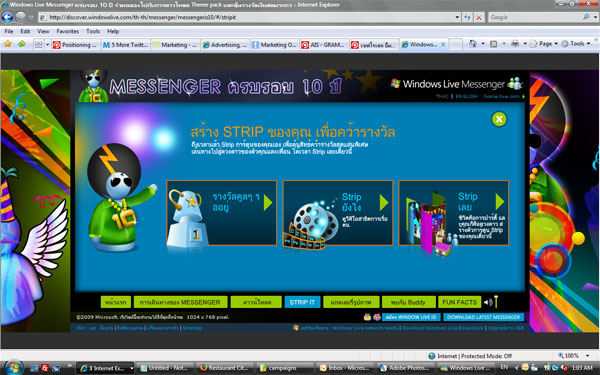Expand the Quick Tabs dropdown arrow
The height and width of the screenshot is (375, 600).
tap(47, 45)
